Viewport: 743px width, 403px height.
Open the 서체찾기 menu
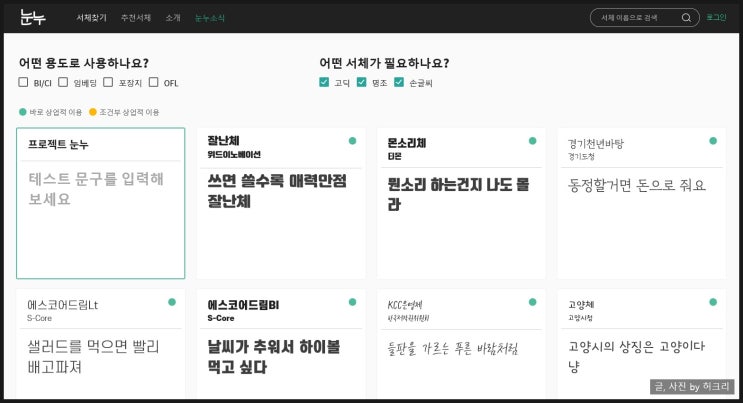pos(91,18)
